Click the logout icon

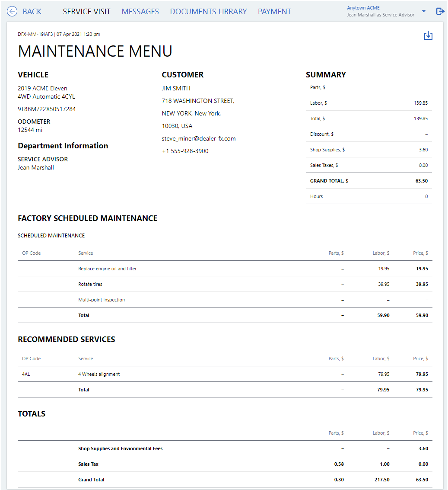[x=440, y=12]
